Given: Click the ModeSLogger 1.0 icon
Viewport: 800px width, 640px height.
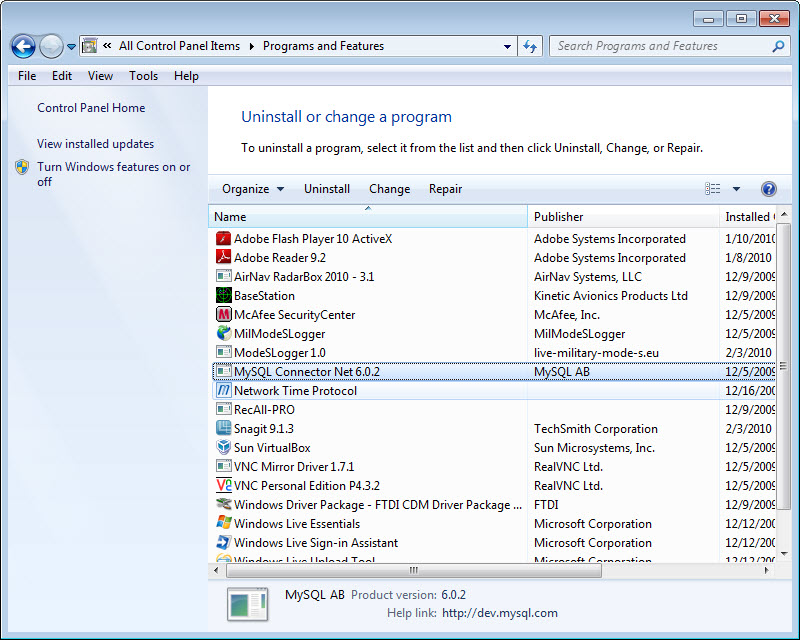Looking at the screenshot, I should 223,352.
